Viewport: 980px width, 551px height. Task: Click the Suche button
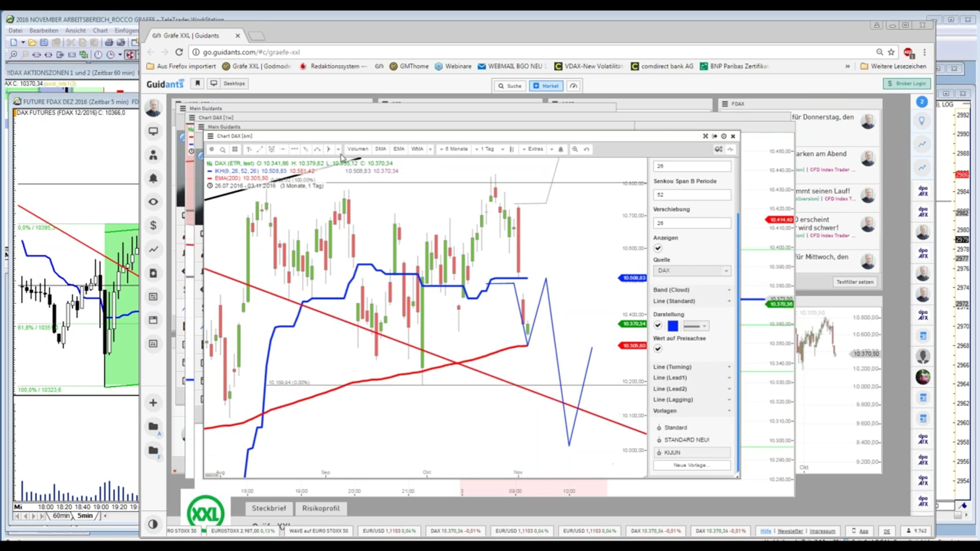pos(510,86)
